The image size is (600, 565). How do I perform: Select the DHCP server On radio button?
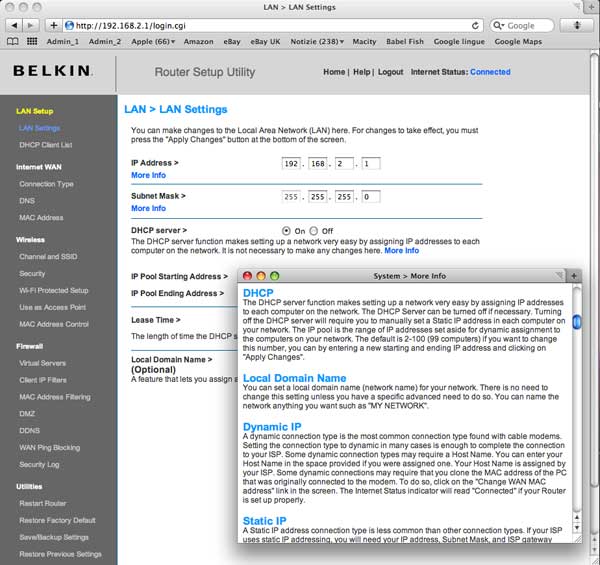pyautogui.click(x=286, y=231)
